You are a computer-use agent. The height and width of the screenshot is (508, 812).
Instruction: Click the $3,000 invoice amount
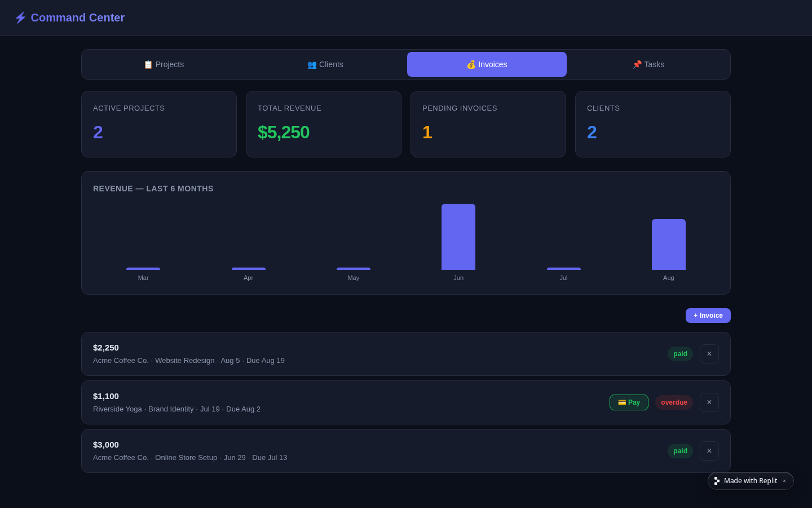[x=106, y=445]
